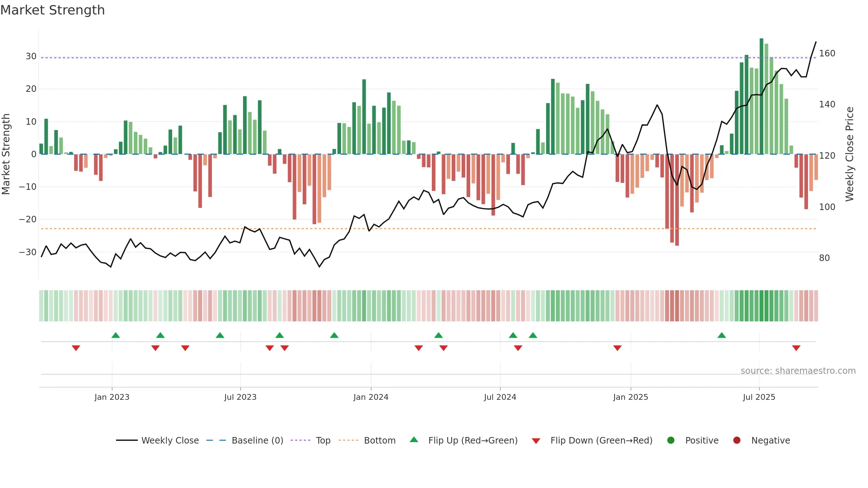Click the '−30' tick on the left axis
Viewport: 868px width, 488px height.
[28, 252]
